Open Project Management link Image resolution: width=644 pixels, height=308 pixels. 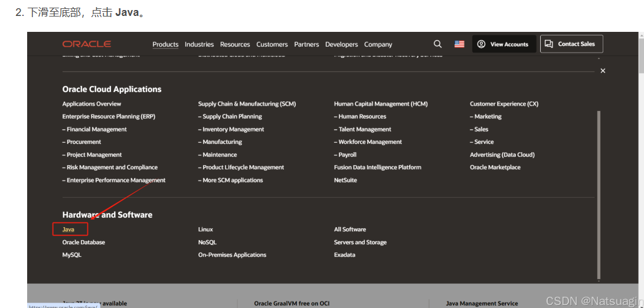tap(92, 155)
